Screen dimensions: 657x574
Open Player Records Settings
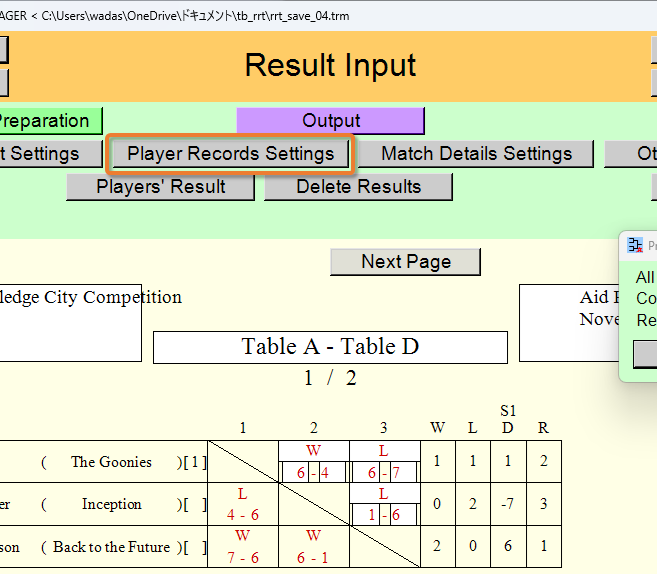point(230,154)
